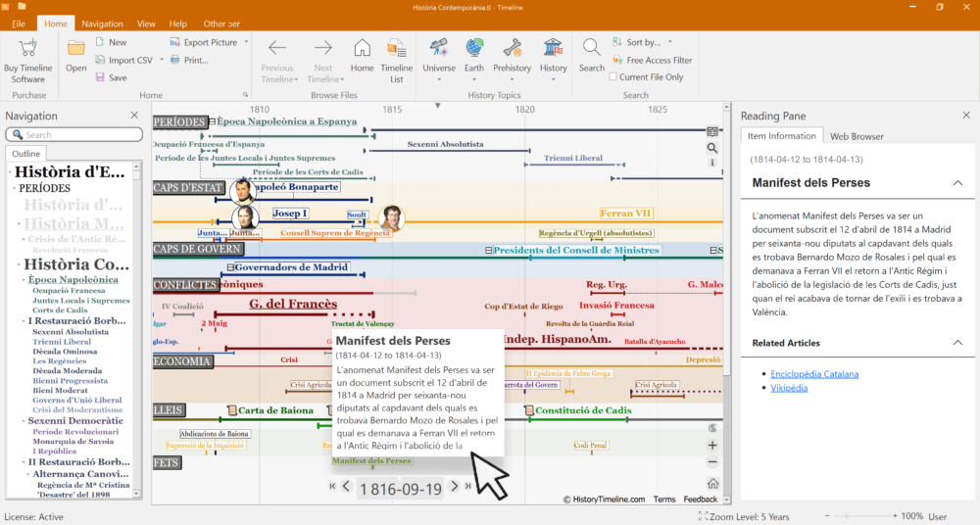980x525 pixels.
Task: Click the Home house icon in Browse Files
Action: (362, 48)
